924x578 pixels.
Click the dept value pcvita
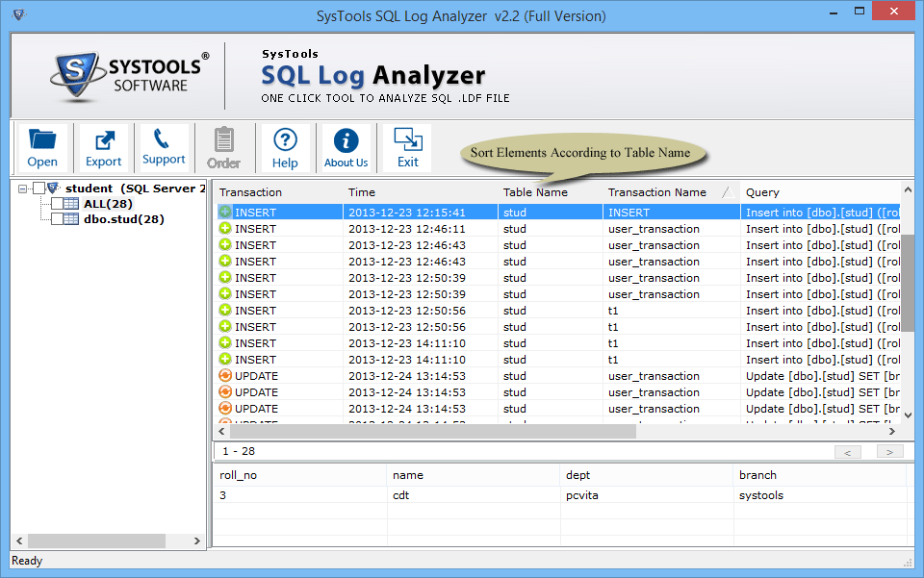[581, 495]
